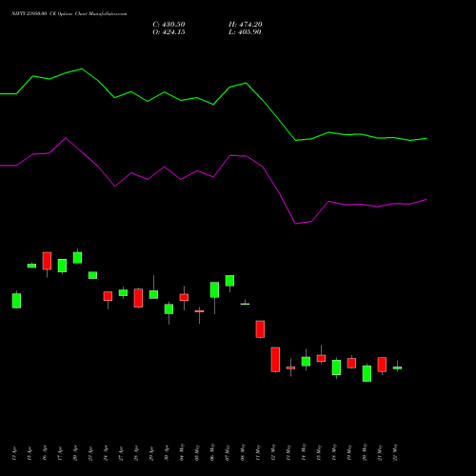
Task: Click the 13 May date label
Action: (x=288, y=452)
